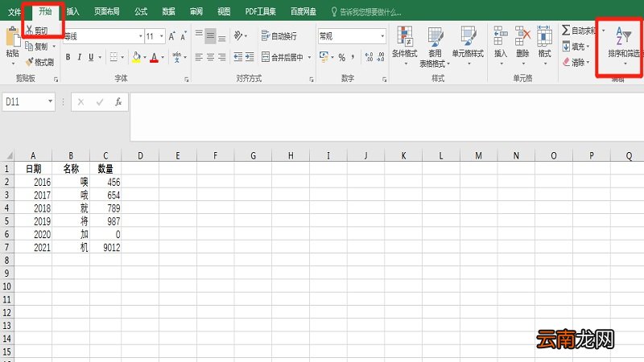Click the phonetic guide wén icon

click(176, 57)
